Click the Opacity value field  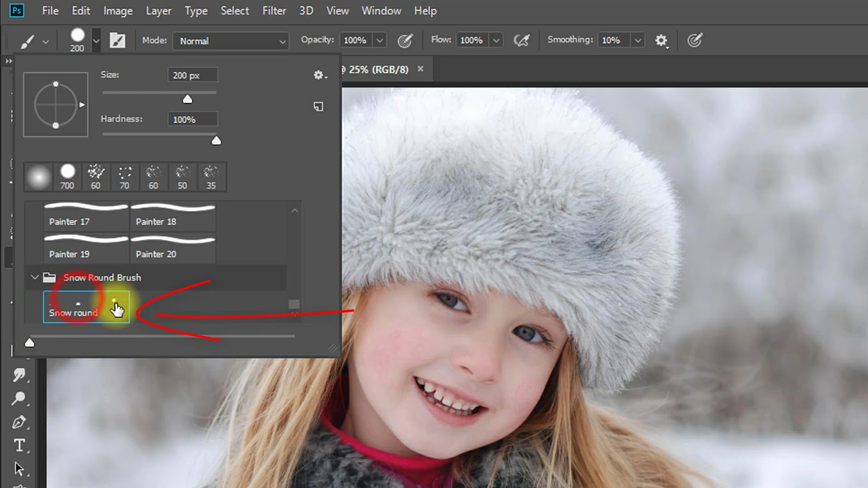tap(355, 40)
